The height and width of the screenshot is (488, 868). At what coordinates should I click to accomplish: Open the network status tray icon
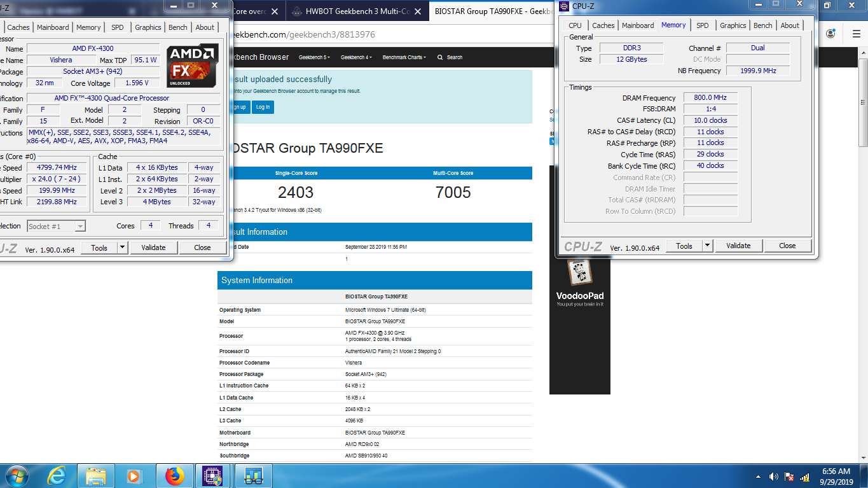[x=804, y=477]
